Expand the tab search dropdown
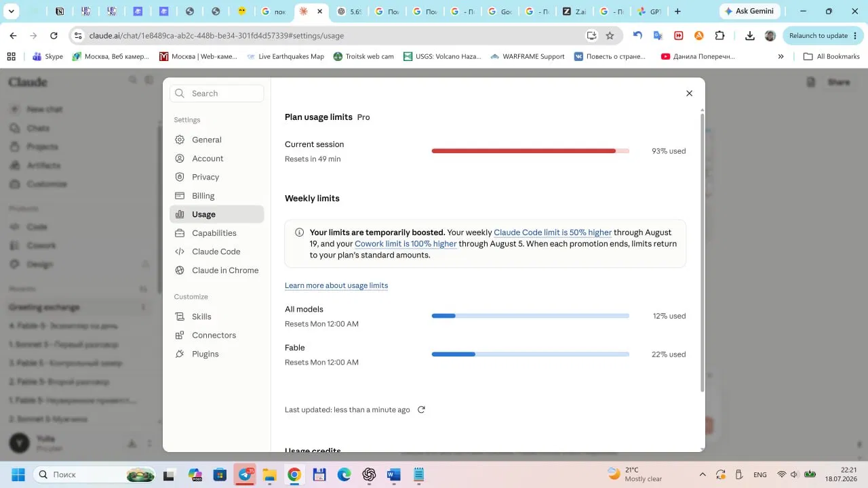868x488 pixels. 11,11
